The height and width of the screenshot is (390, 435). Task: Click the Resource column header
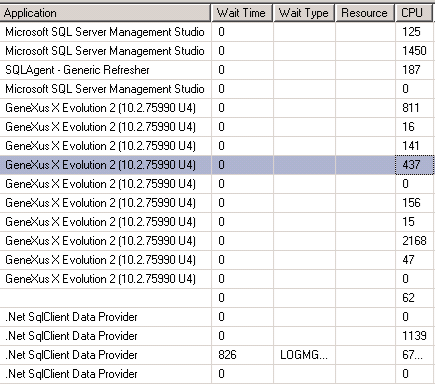[x=365, y=13]
